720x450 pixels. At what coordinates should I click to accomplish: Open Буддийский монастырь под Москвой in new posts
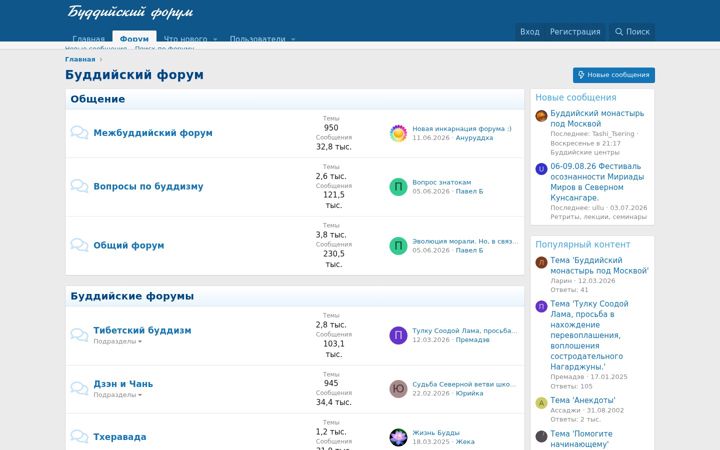click(x=597, y=118)
